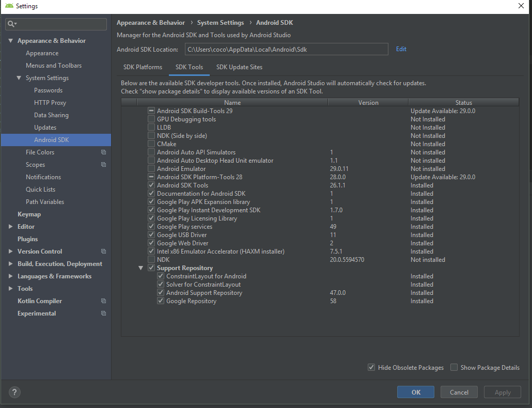532x408 pixels.
Task: Click the search magnifier icon in settings
Action: [12, 24]
